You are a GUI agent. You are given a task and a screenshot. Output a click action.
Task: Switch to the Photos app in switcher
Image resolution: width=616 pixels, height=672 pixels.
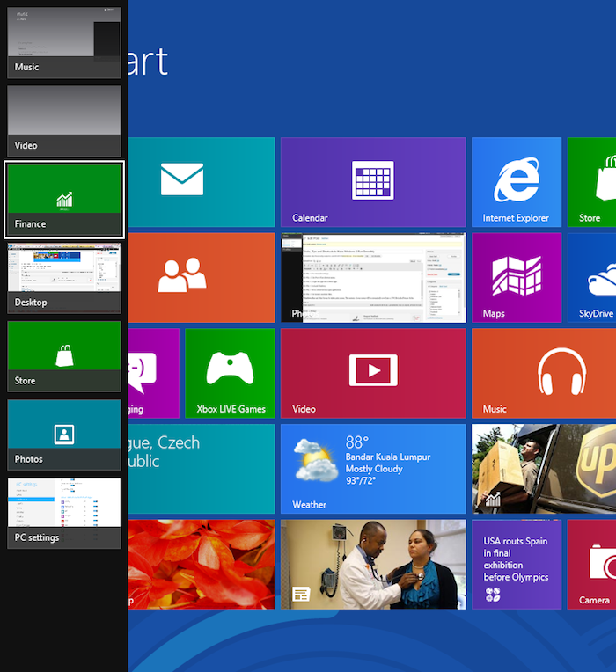[x=64, y=434]
